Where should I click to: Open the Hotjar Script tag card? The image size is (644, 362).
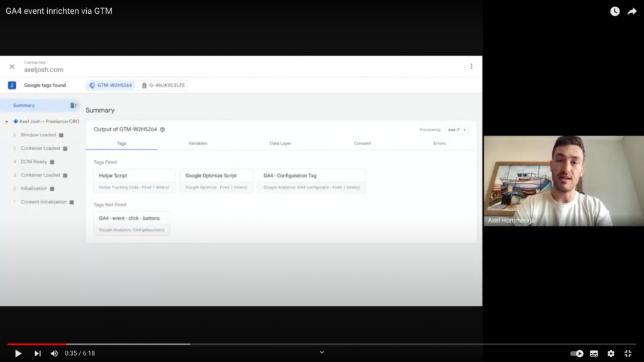coord(134,180)
